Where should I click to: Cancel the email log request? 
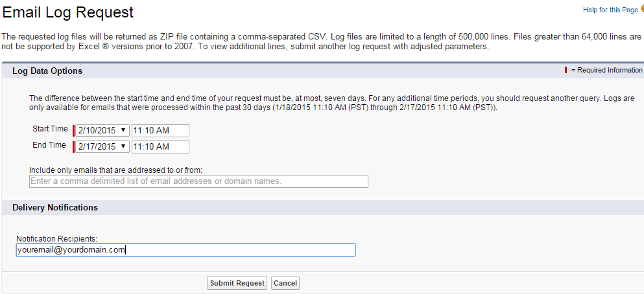tap(285, 283)
